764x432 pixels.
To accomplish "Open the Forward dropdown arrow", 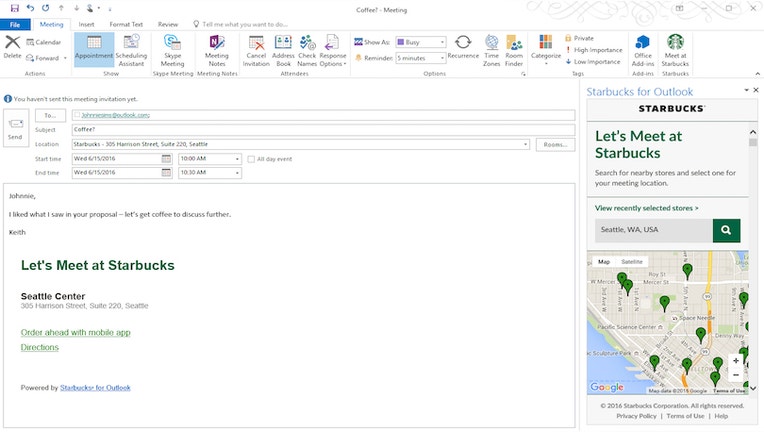I will tap(65, 58).
